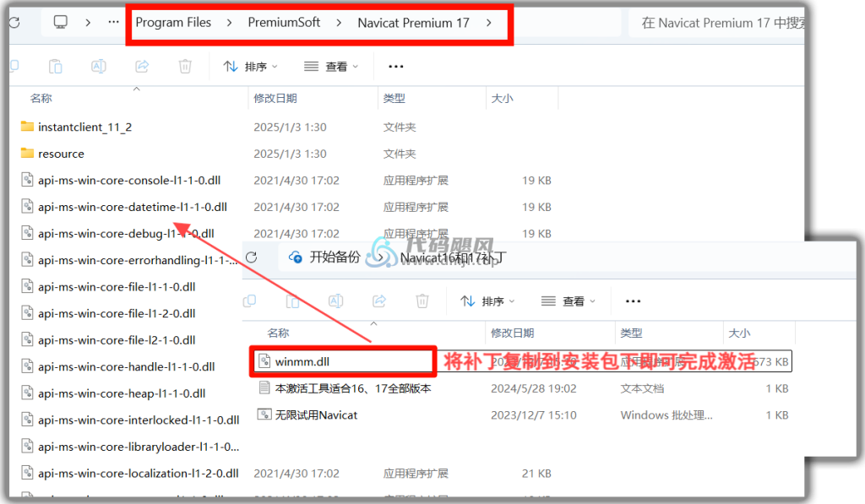Click the instantclient_11_2 folder icon
This screenshot has width=865, height=504.
(27, 127)
